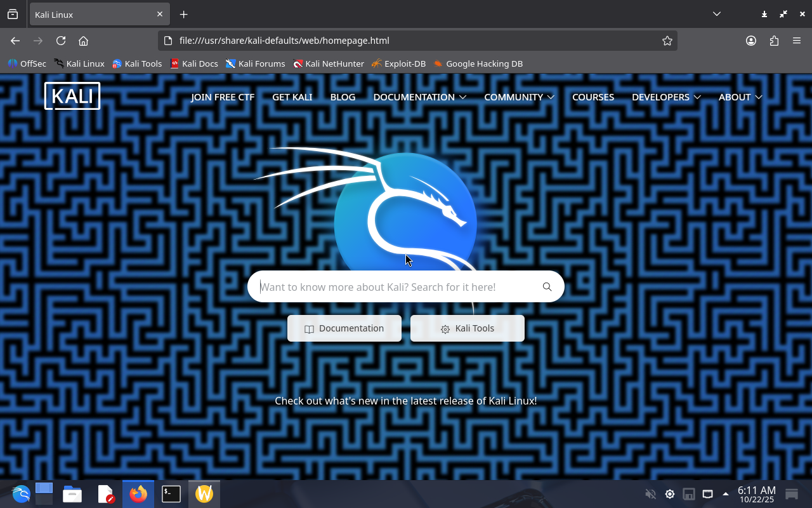The image size is (812, 508).
Task: Open the Kali application launcher menu
Action: click(21, 494)
